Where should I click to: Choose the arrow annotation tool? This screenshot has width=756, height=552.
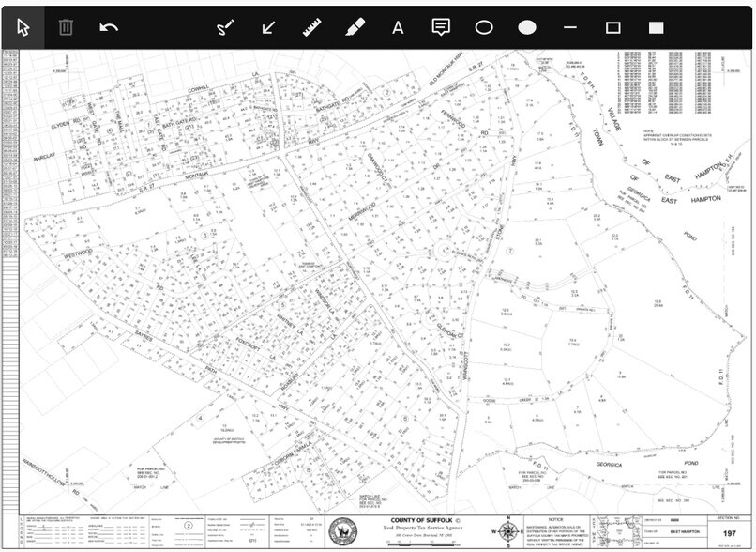click(269, 26)
